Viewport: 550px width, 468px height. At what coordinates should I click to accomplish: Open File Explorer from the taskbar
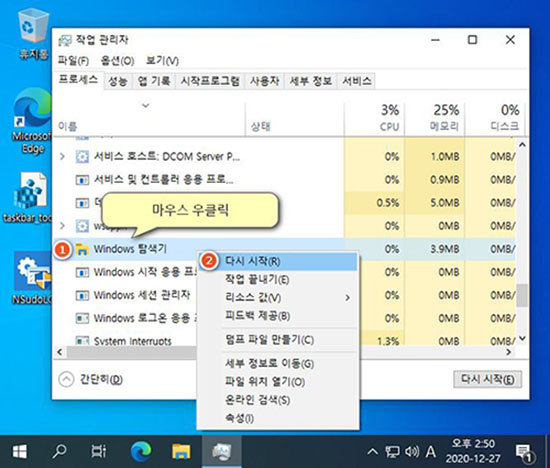point(181,452)
